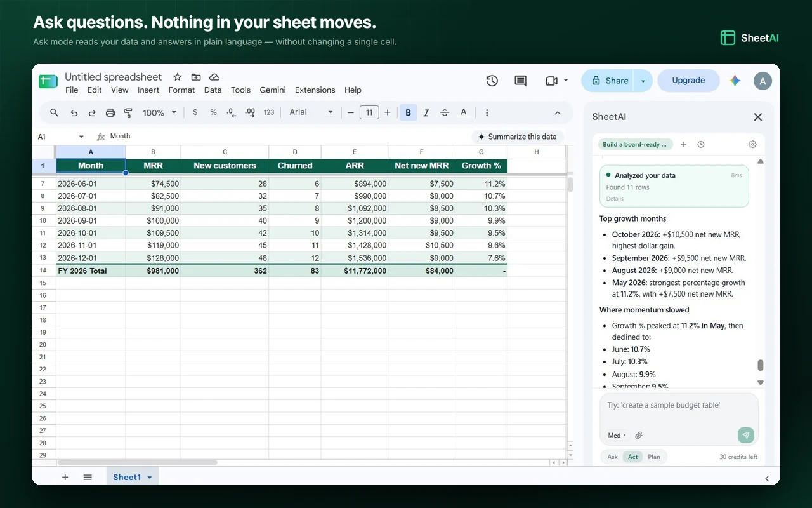Send the SheetAI message
The width and height of the screenshot is (812, 508).
click(x=746, y=435)
